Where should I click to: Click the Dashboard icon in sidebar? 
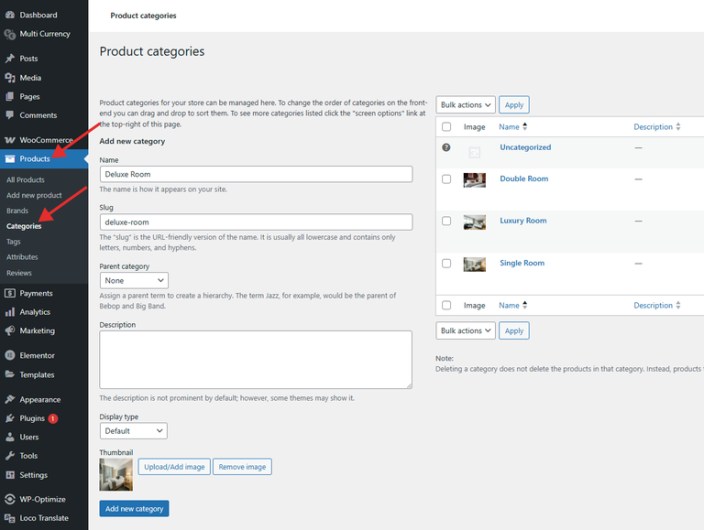(10, 15)
